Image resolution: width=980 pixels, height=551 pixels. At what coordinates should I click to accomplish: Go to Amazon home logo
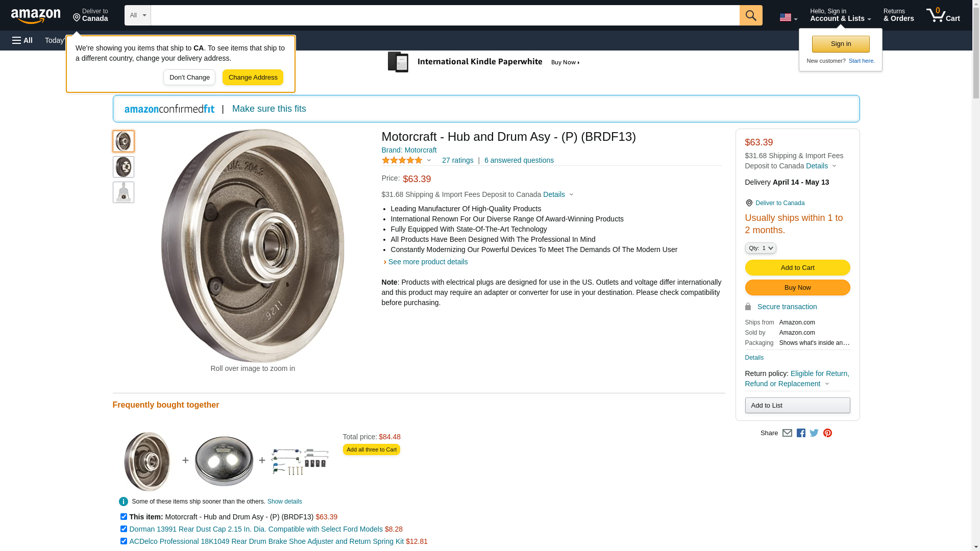click(x=36, y=16)
